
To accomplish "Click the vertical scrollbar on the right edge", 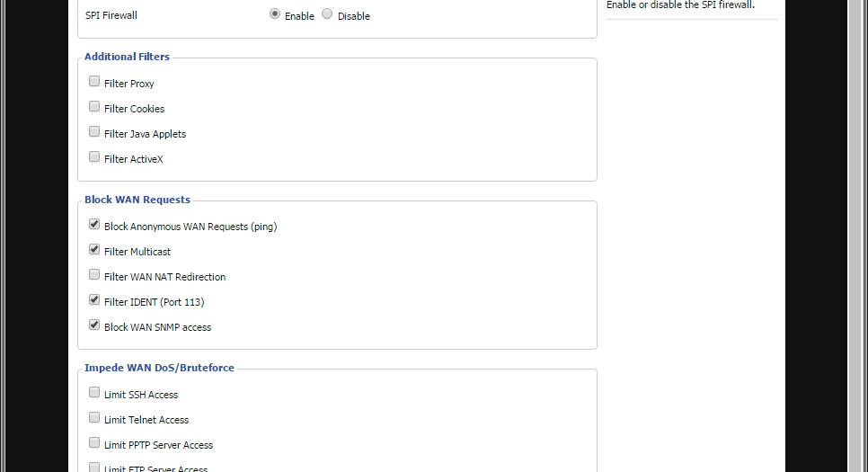I will click(x=856, y=236).
